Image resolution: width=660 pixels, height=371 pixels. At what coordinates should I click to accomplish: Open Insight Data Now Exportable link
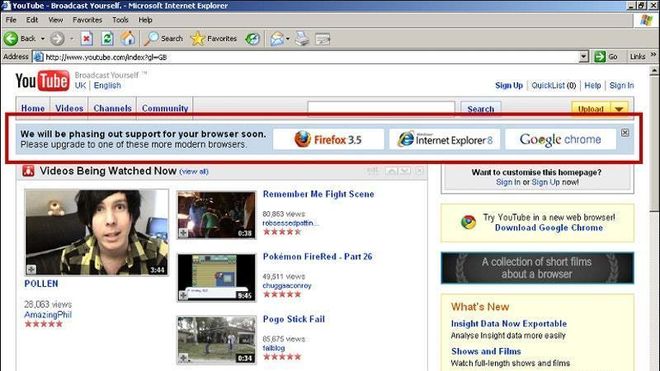pyautogui.click(x=509, y=324)
